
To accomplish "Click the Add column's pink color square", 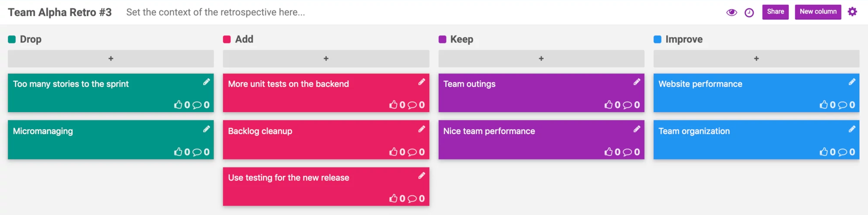I will (227, 40).
